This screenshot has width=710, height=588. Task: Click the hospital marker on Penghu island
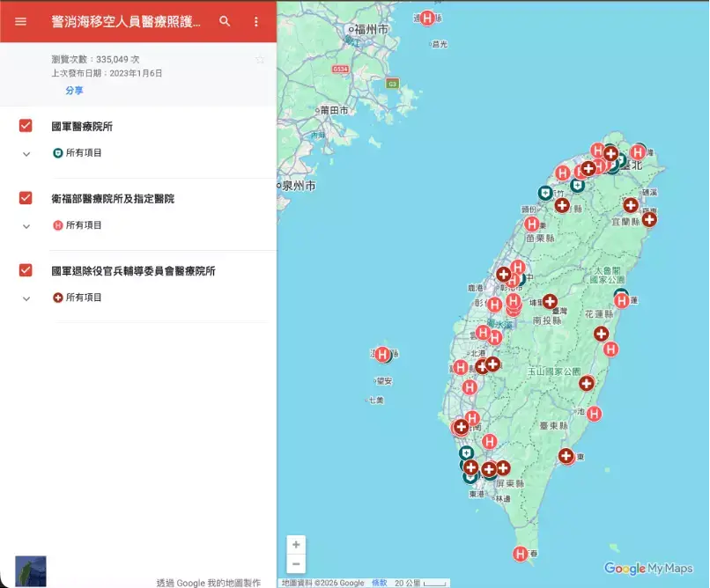(382, 355)
